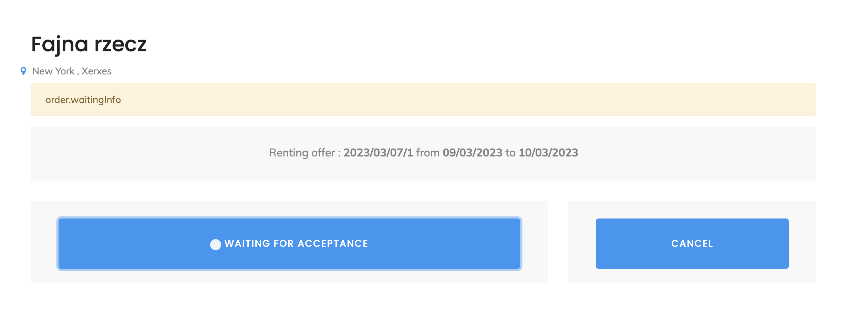The image size is (868, 315).
Task: Click the start date 09/03/2023
Action: (x=472, y=153)
